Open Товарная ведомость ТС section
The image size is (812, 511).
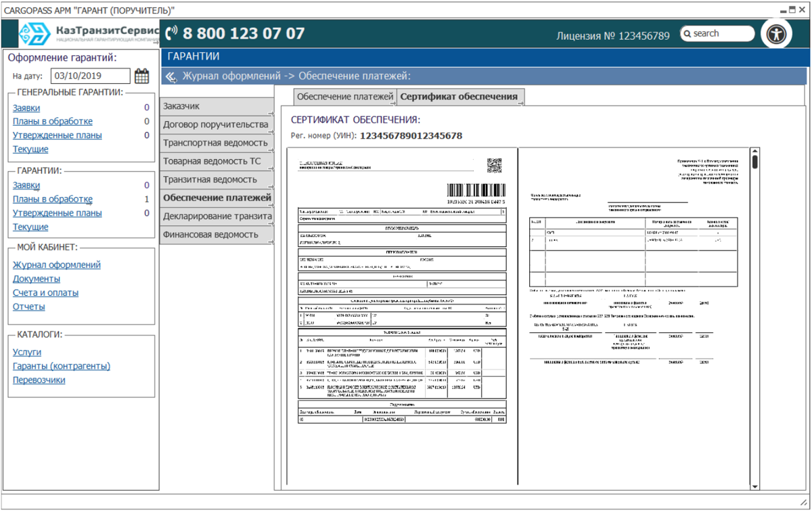point(217,161)
